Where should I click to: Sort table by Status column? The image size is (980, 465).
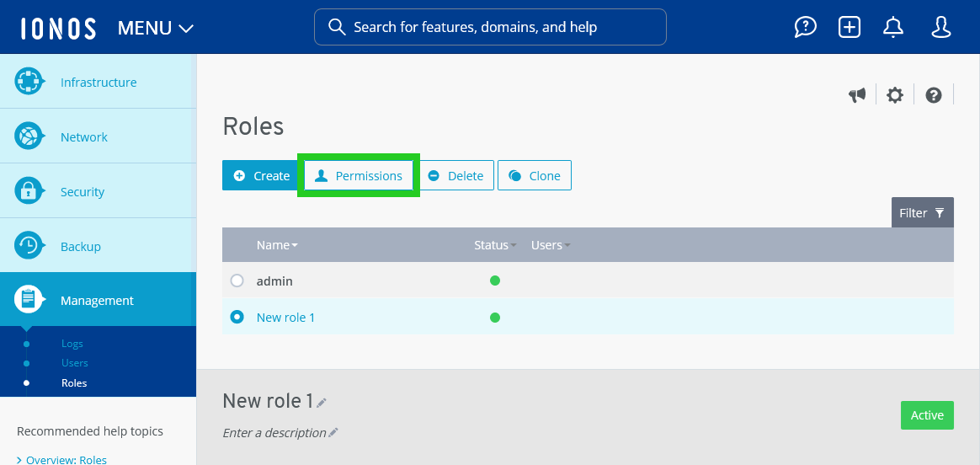495,245
